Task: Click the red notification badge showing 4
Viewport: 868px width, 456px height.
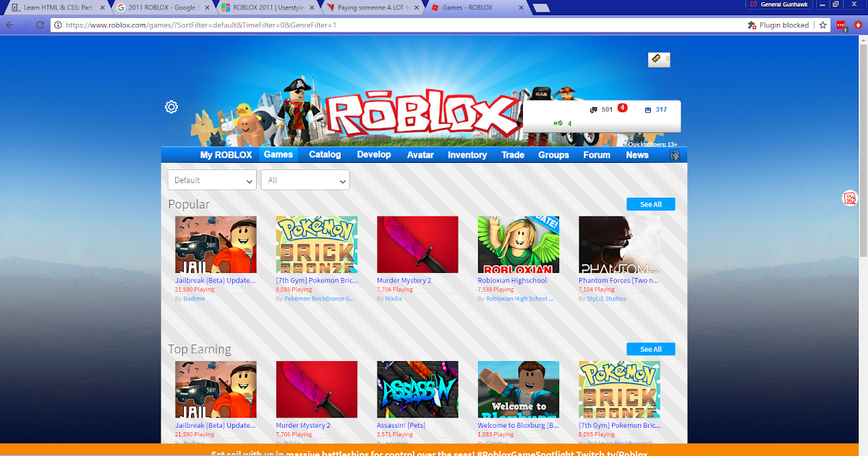Action: coord(622,109)
